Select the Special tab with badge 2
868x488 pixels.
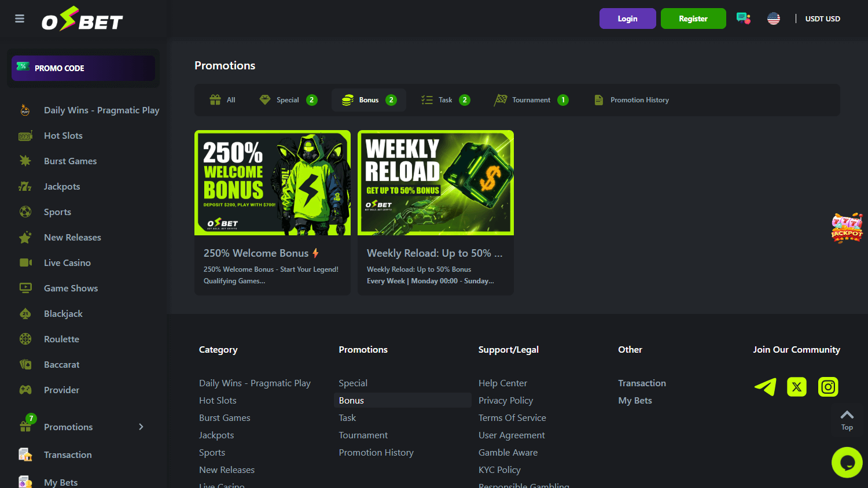[288, 99]
